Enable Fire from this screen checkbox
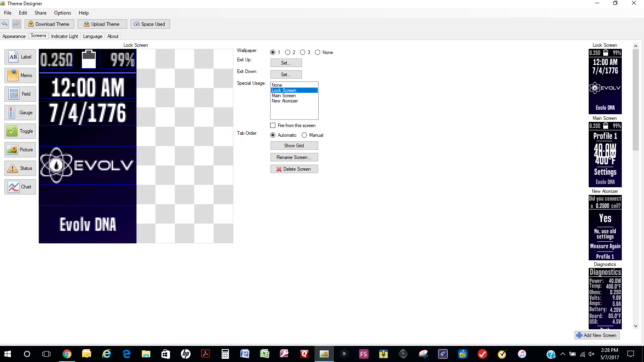Screen dimensions: 644x362 coord(273,126)
